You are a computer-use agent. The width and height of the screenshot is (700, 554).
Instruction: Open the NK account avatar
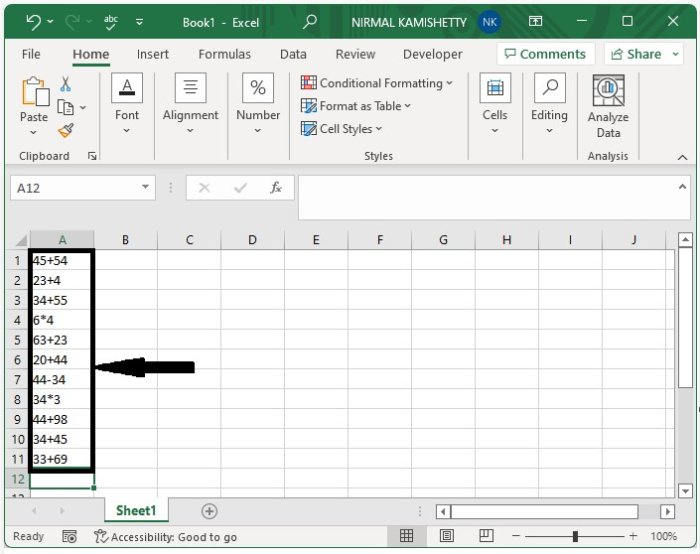(x=489, y=22)
